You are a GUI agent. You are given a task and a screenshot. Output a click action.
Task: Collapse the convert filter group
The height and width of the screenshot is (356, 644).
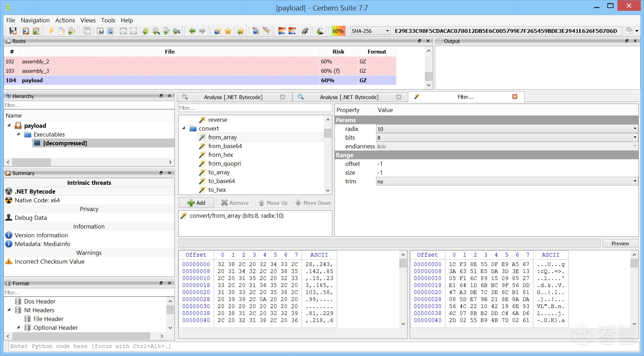tap(184, 128)
